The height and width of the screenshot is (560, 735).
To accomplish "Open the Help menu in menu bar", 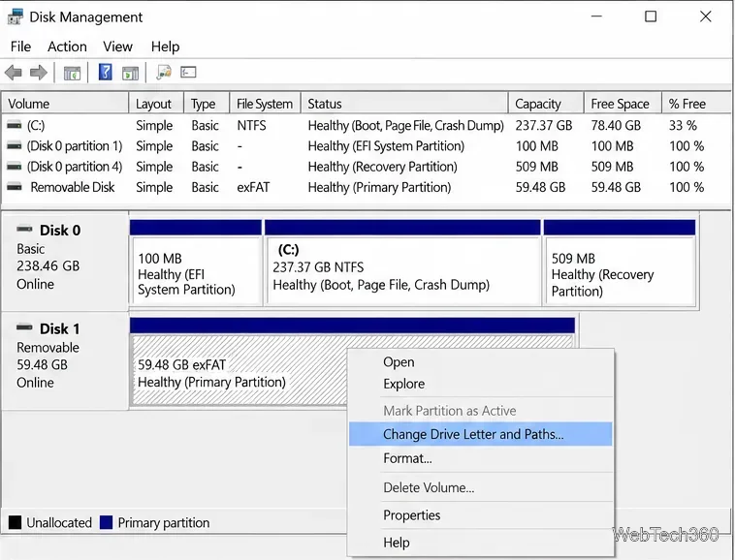I will (x=165, y=47).
